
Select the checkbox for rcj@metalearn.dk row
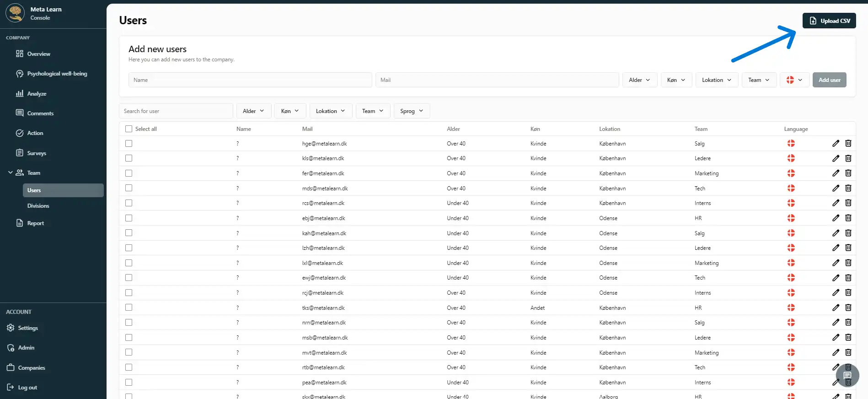click(129, 293)
